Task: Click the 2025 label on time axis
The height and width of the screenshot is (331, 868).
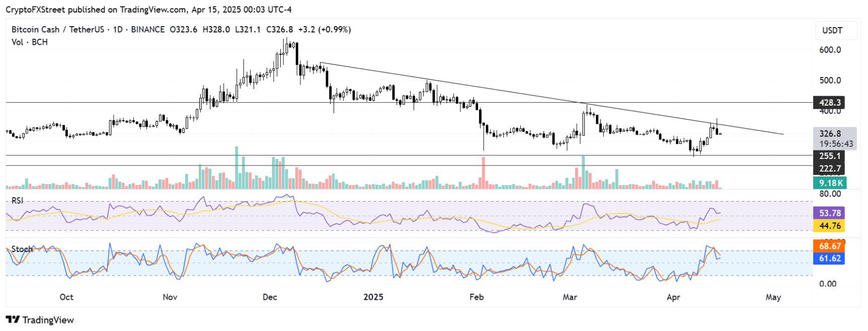Action: click(x=373, y=297)
